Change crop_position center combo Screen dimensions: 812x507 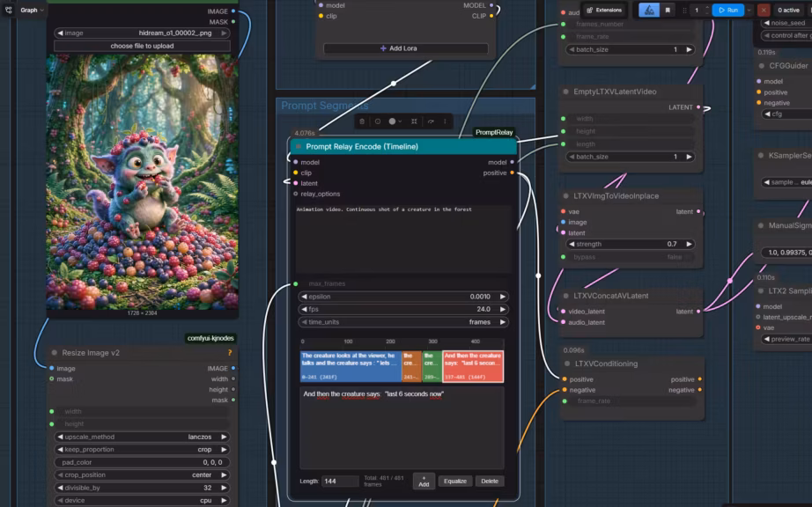(142, 475)
